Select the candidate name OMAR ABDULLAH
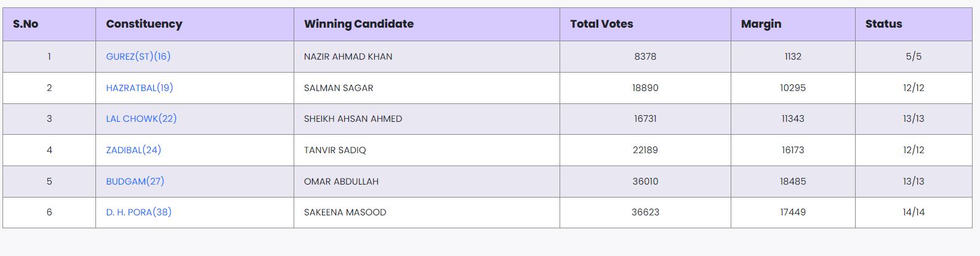Image resolution: width=980 pixels, height=256 pixels. click(x=341, y=182)
